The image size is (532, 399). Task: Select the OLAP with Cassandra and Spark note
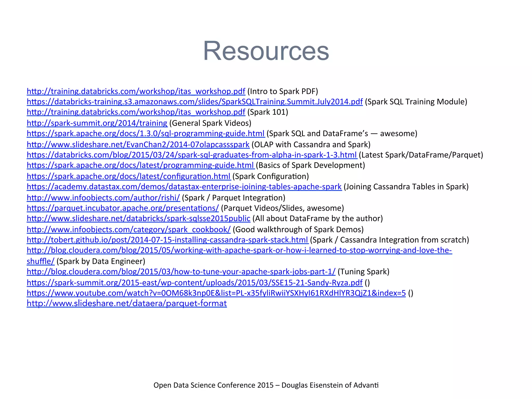(311, 145)
